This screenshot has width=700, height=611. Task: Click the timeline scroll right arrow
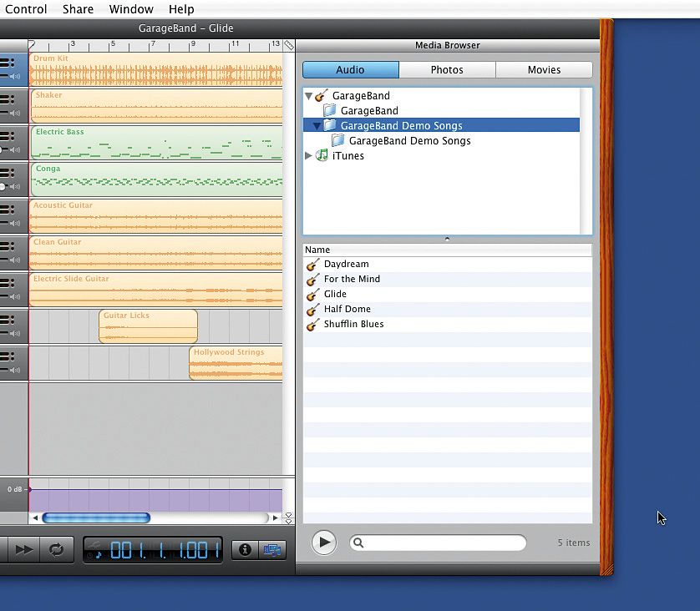click(276, 518)
